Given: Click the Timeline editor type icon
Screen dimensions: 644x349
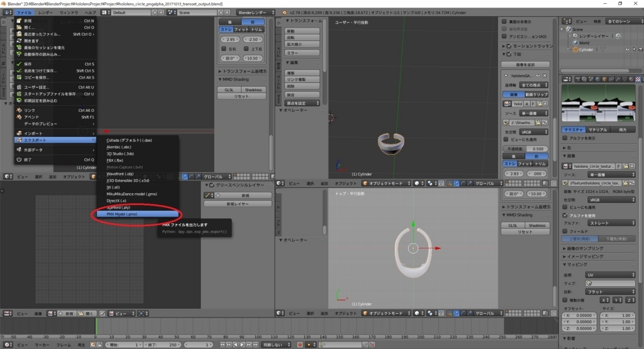Looking at the screenshot, I should point(8,345).
